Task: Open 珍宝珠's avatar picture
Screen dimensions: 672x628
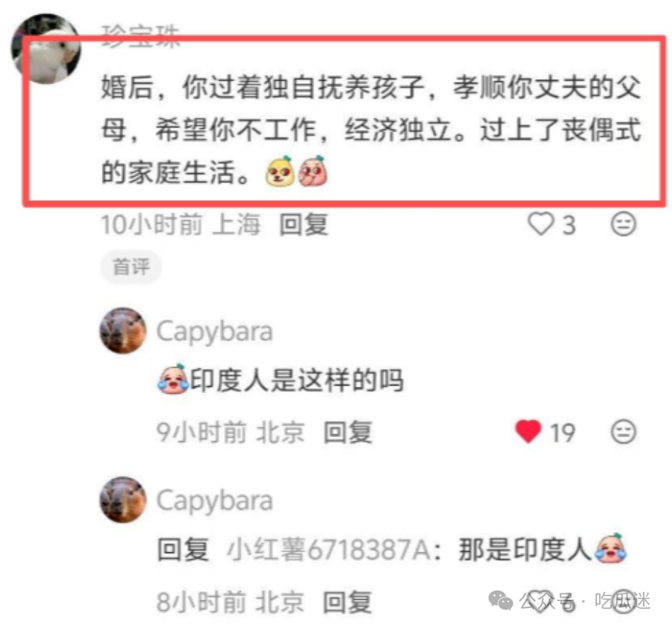Action: point(46,48)
